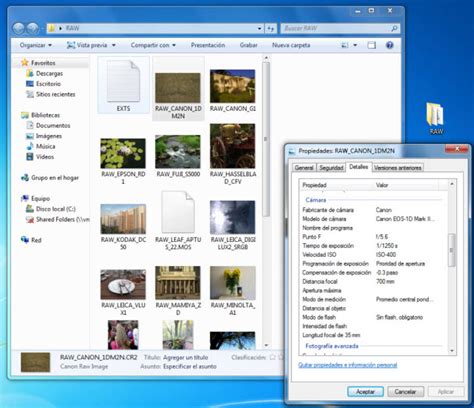The height and width of the screenshot is (408, 474).
Task: Select the RAW_CANON_1DM2N thumbnail
Action: point(178,89)
